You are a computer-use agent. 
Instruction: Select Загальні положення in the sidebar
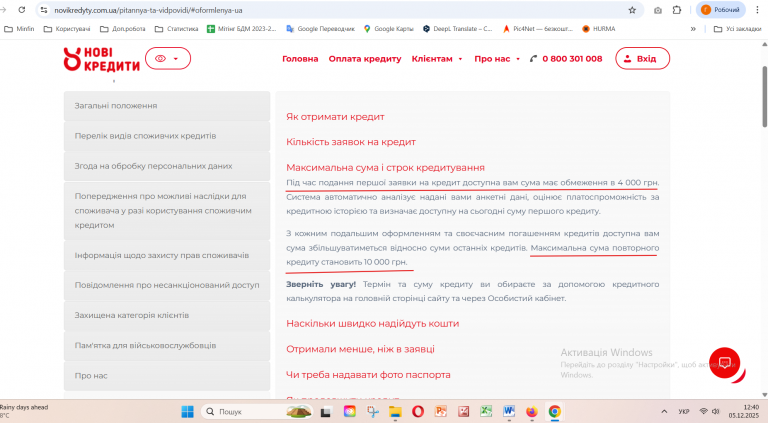[167, 106]
